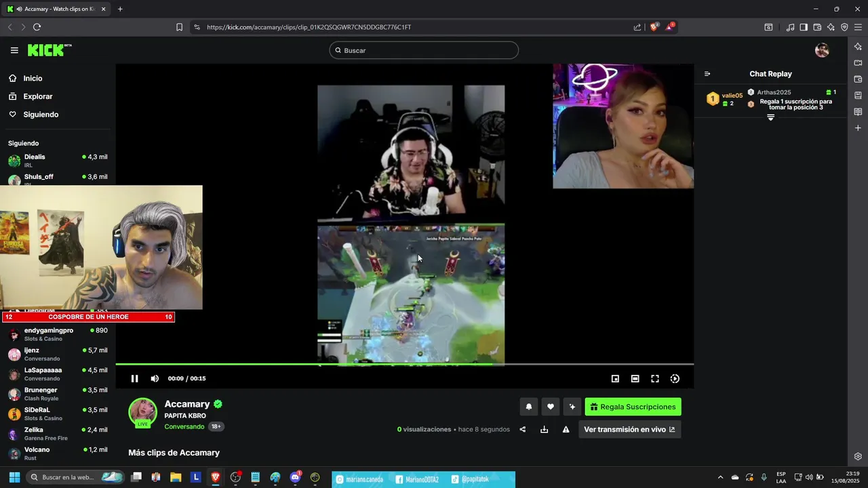
Task: Open a new browser tab
Action: click(120, 9)
